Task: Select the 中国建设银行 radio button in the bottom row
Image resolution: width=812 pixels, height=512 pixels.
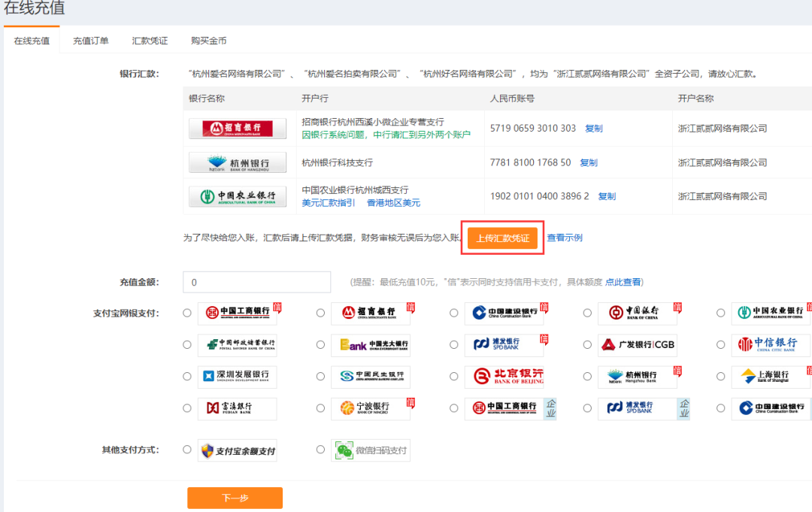Action: pyautogui.click(x=720, y=408)
